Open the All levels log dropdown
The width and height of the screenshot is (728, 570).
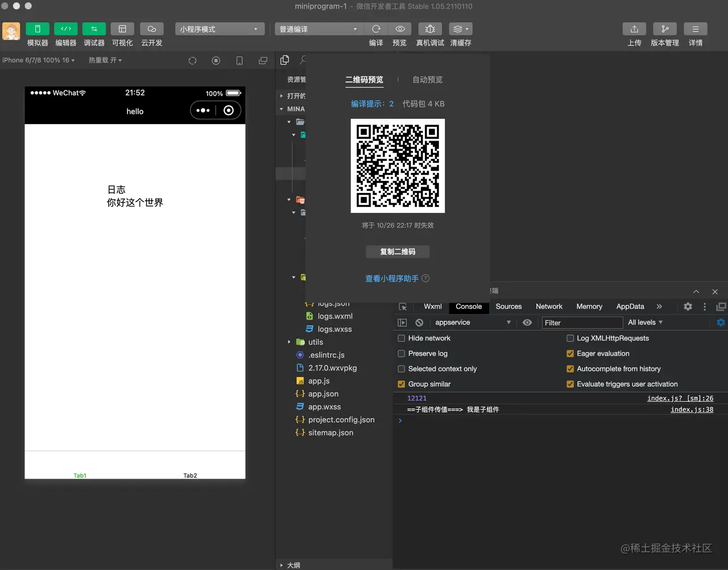(646, 323)
